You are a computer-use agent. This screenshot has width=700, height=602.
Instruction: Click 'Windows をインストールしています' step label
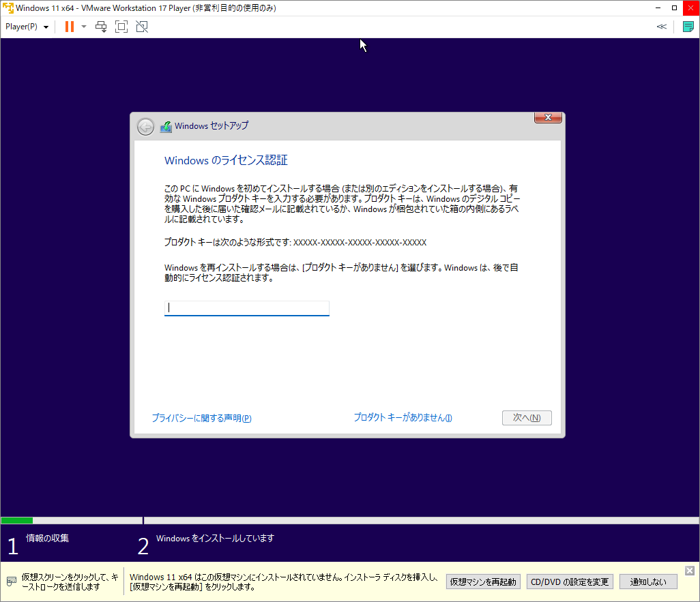coord(215,538)
